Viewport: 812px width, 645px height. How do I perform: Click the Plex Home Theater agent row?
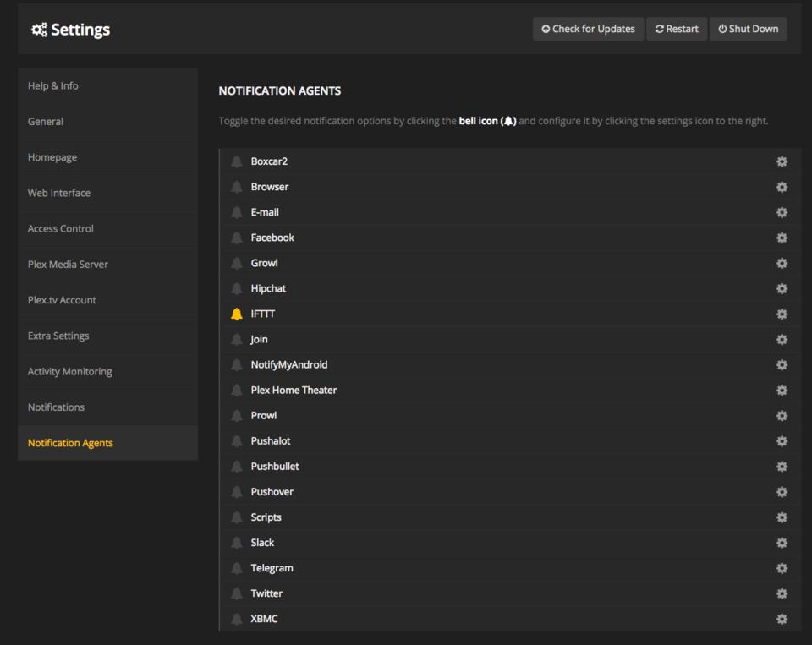(x=294, y=391)
